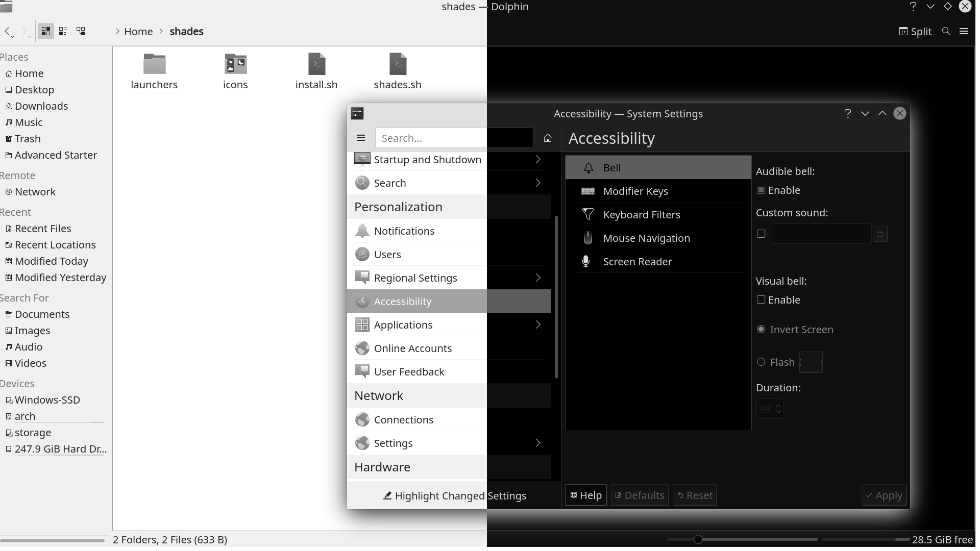Screen dimensions: 980x551
Task: Adjust the Dolphin zoom slider handle
Action: [x=698, y=539]
